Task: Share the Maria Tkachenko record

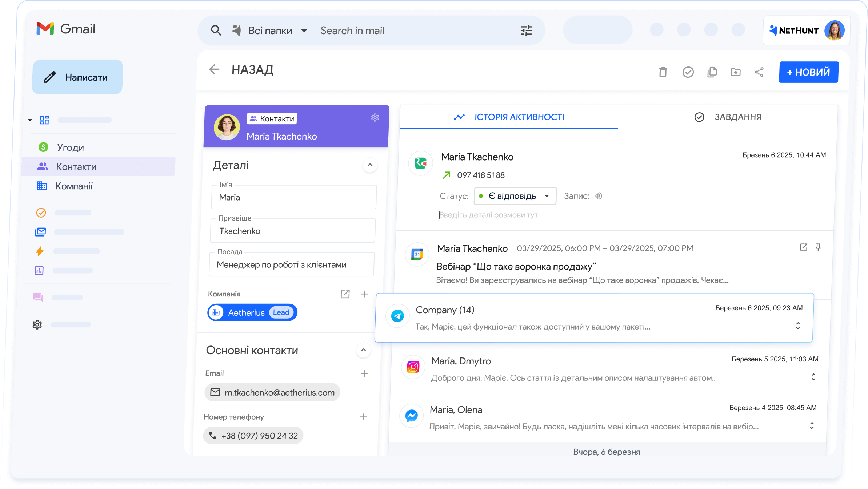Action: [759, 72]
